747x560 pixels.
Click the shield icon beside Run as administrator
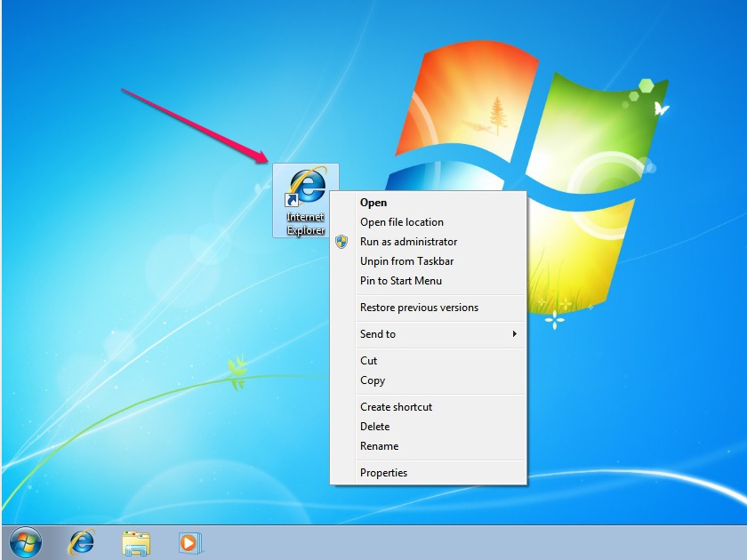click(341, 242)
